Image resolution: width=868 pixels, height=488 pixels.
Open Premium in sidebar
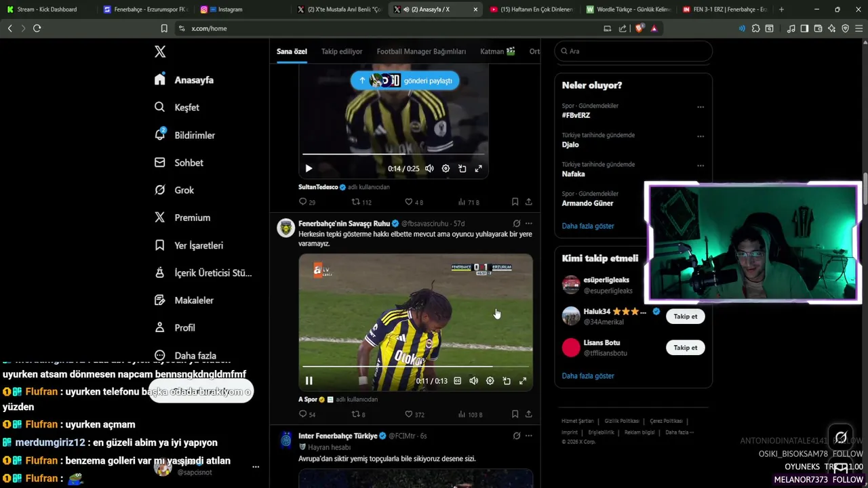click(x=183, y=218)
